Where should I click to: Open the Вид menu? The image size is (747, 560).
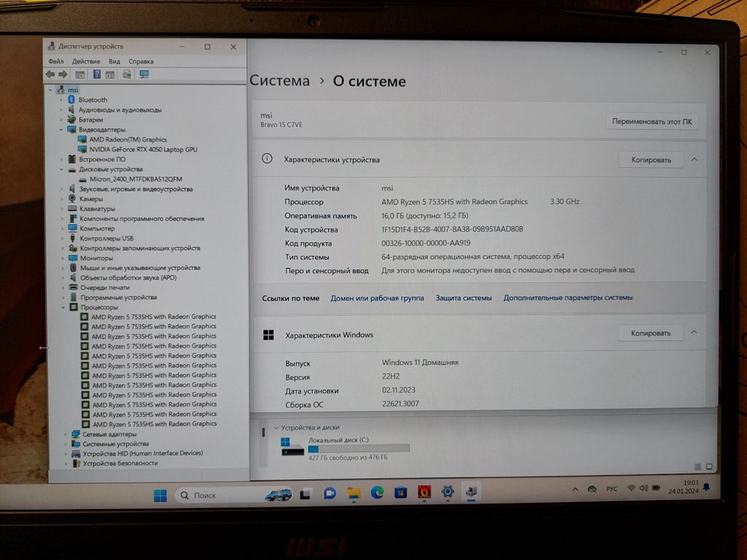pyautogui.click(x=115, y=61)
